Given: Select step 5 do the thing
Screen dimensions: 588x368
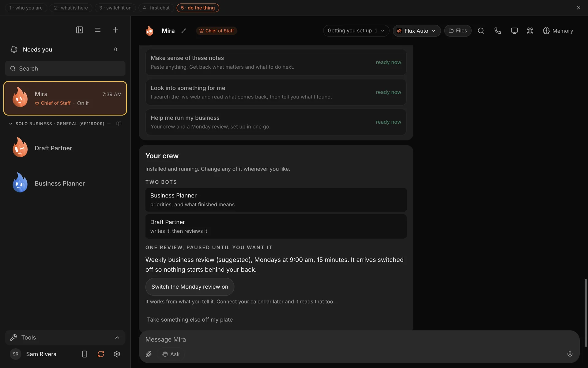Looking at the screenshot, I should [x=198, y=8].
